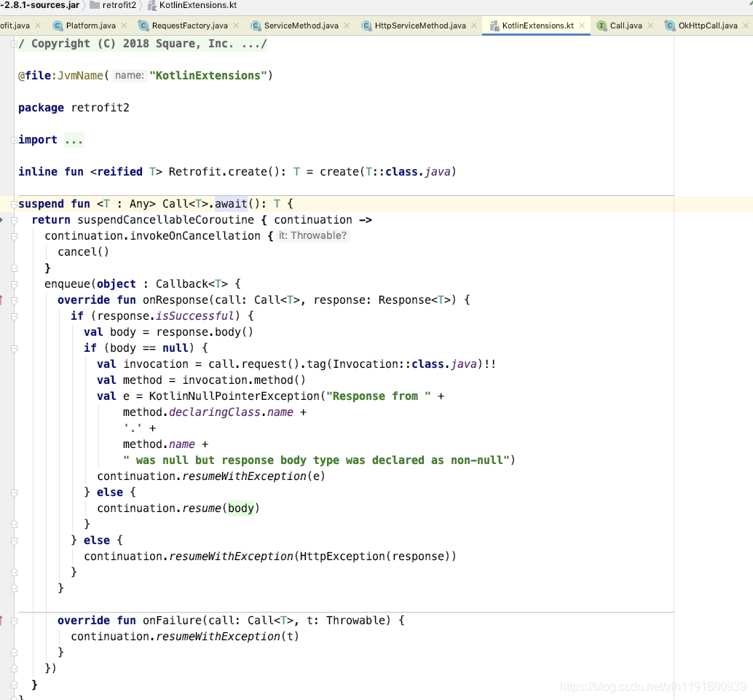Screen dimensions: 753x700
Task: Collapse the suspend fun await function
Action: coord(14,204)
